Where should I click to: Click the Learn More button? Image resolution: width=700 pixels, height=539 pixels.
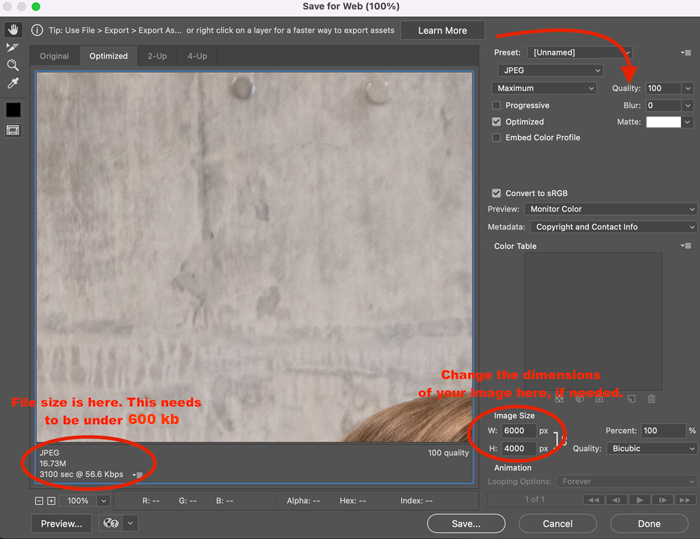(442, 30)
